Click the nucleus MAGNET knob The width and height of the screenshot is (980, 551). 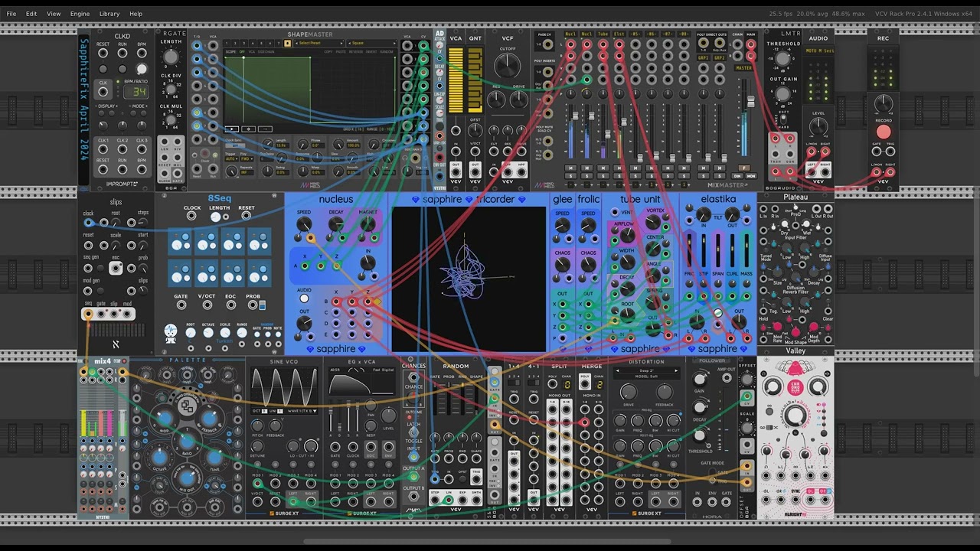367,223
